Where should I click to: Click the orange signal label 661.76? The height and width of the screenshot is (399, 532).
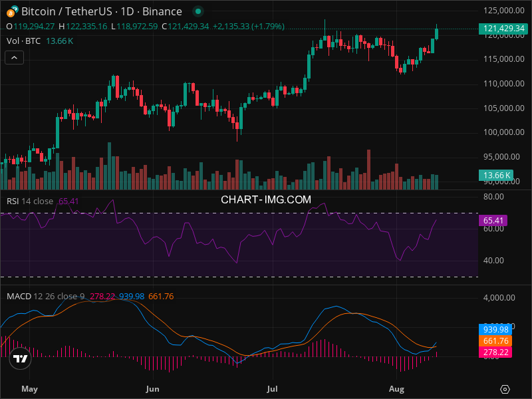click(495, 340)
